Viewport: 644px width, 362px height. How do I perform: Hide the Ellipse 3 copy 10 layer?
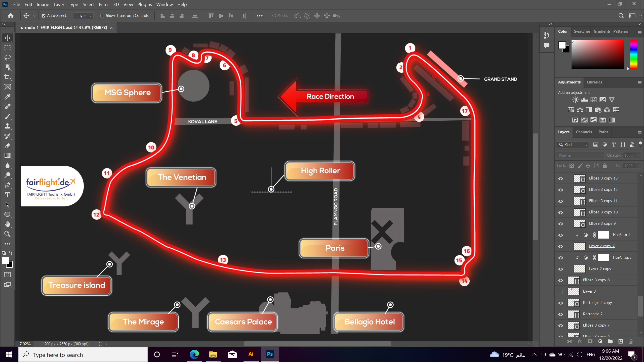pos(561,212)
